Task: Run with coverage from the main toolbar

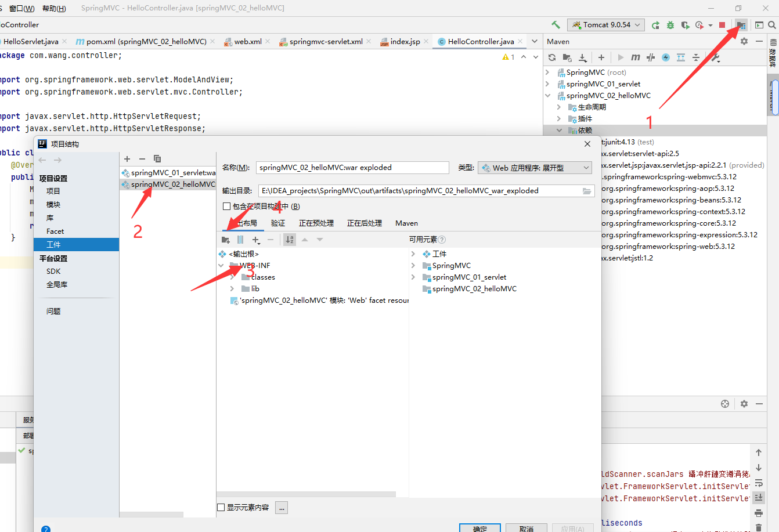Action: pyautogui.click(x=685, y=25)
